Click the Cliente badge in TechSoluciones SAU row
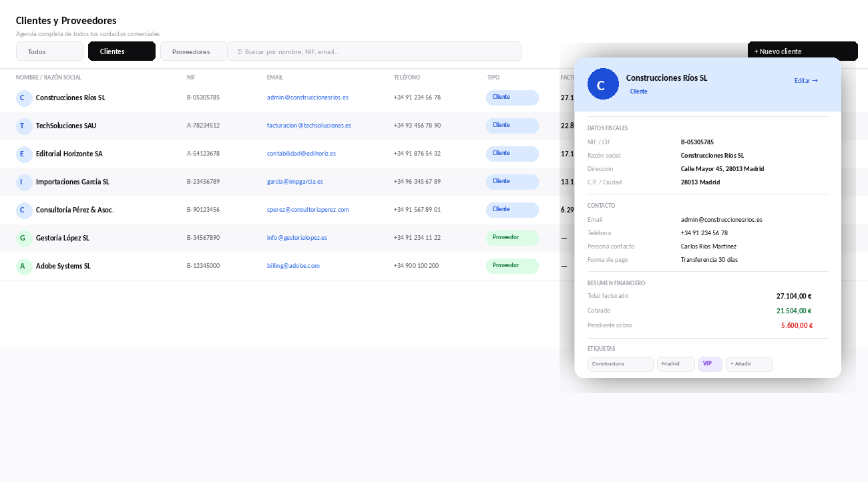Image resolution: width=868 pixels, height=481 pixels. (x=512, y=126)
